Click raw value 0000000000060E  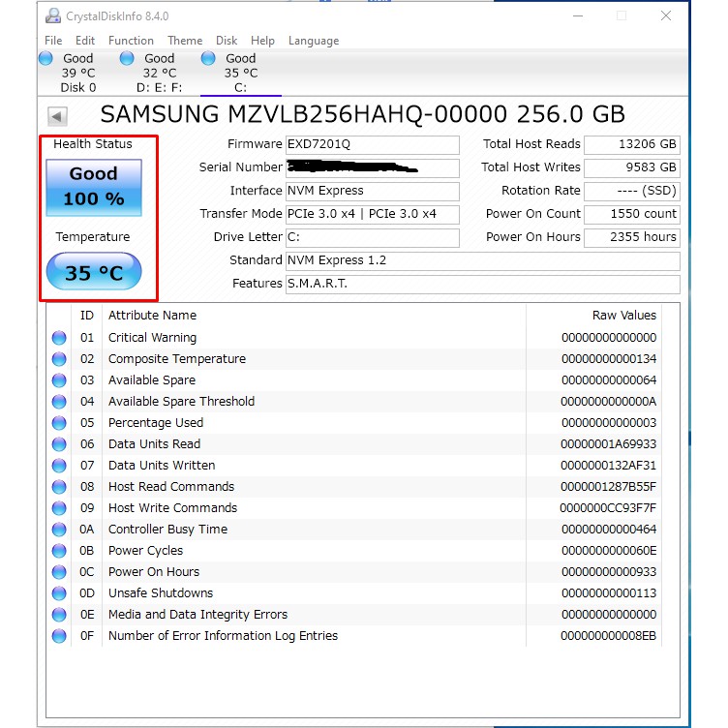pyautogui.click(x=609, y=551)
